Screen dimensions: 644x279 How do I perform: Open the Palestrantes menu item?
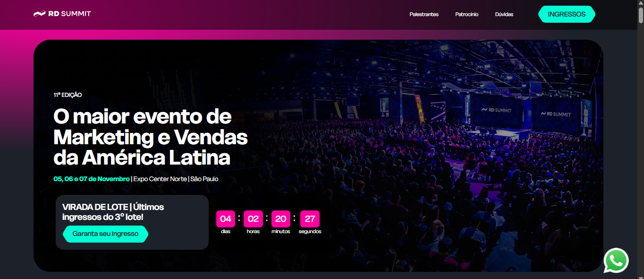point(424,14)
